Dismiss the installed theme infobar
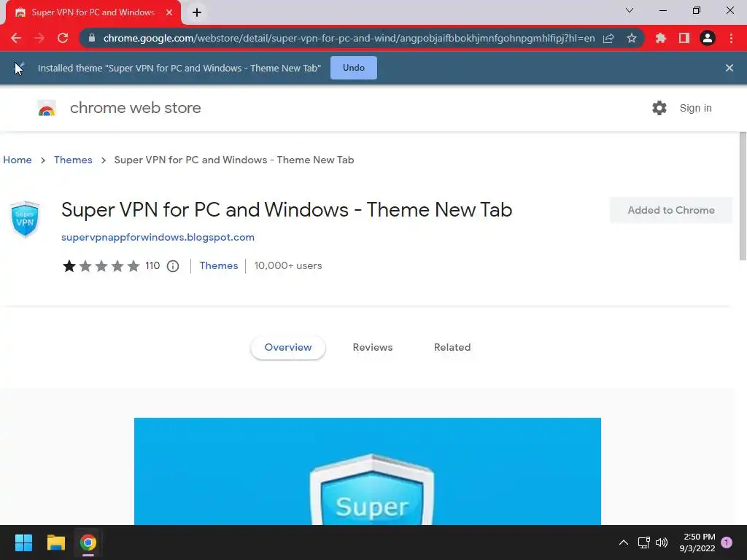Screen dimensions: 747x560 pyautogui.click(x=729, y=68)
